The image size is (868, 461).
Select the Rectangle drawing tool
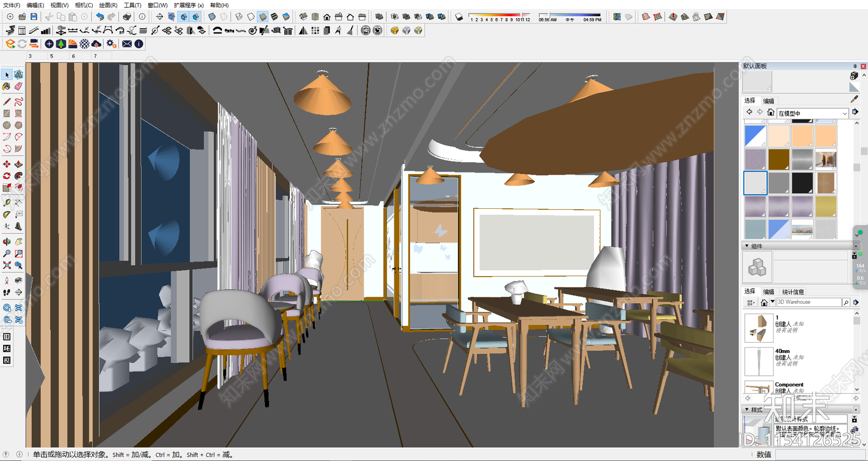click(x=7, y=113)
